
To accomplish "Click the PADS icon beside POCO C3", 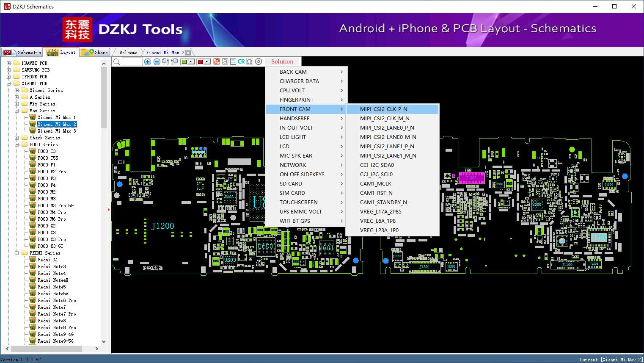I will (x=33, y=151).
